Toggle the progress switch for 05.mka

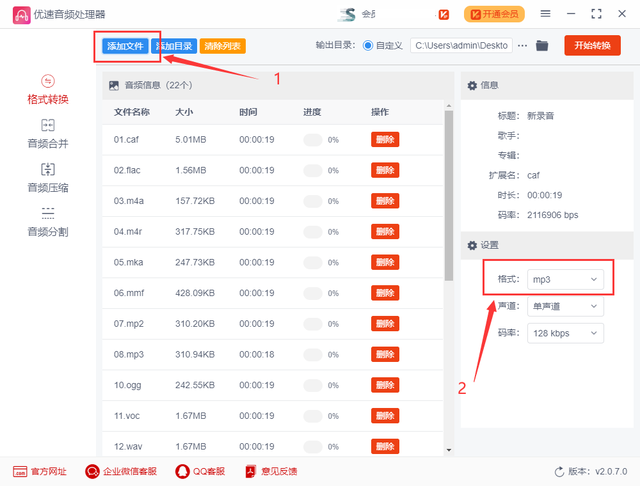(314, 262)
